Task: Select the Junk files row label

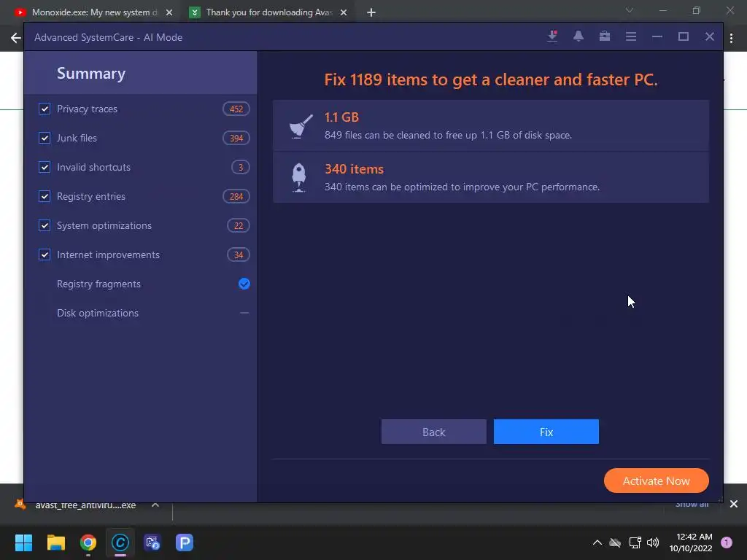Action: point(77,138)
